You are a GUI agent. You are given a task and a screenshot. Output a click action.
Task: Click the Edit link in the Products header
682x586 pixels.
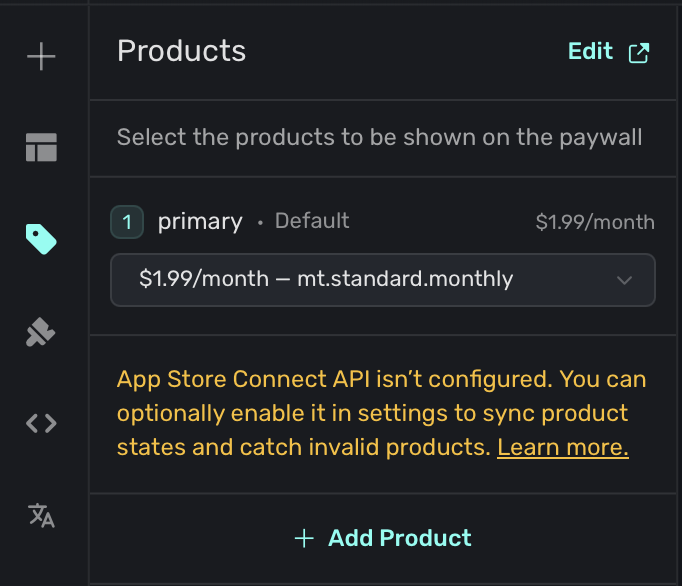click(590, 52)
